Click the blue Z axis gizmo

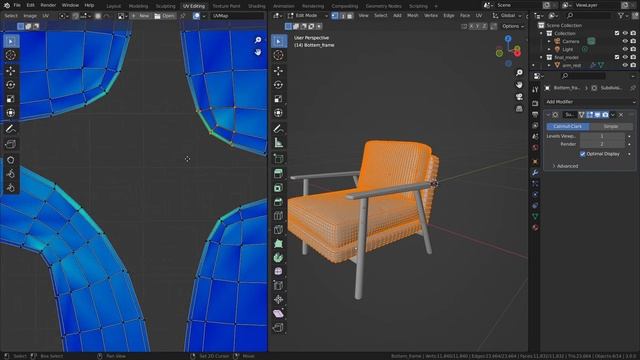pos(508,38)
